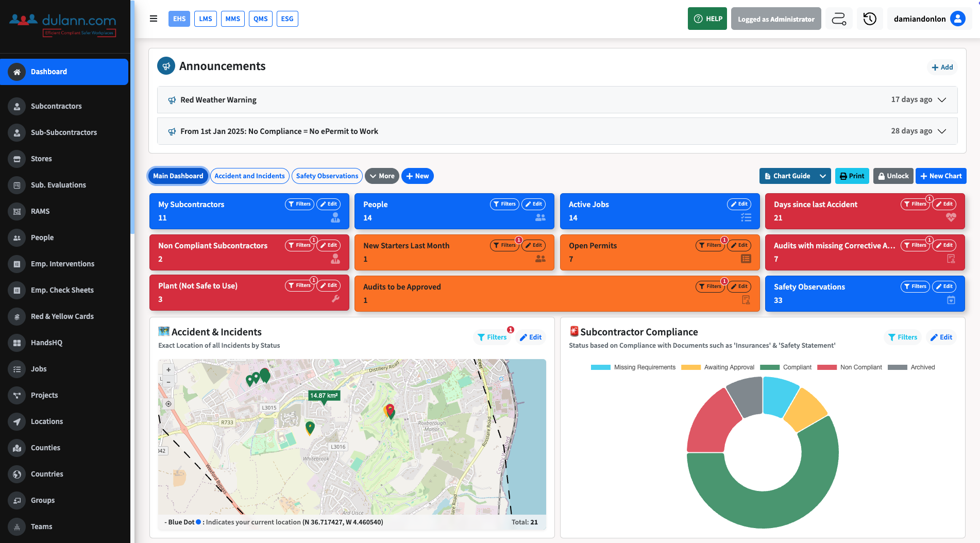Open Filters on Safety Observations card
Viewport: 980px width, 543px height.
[x=915, y=286]
